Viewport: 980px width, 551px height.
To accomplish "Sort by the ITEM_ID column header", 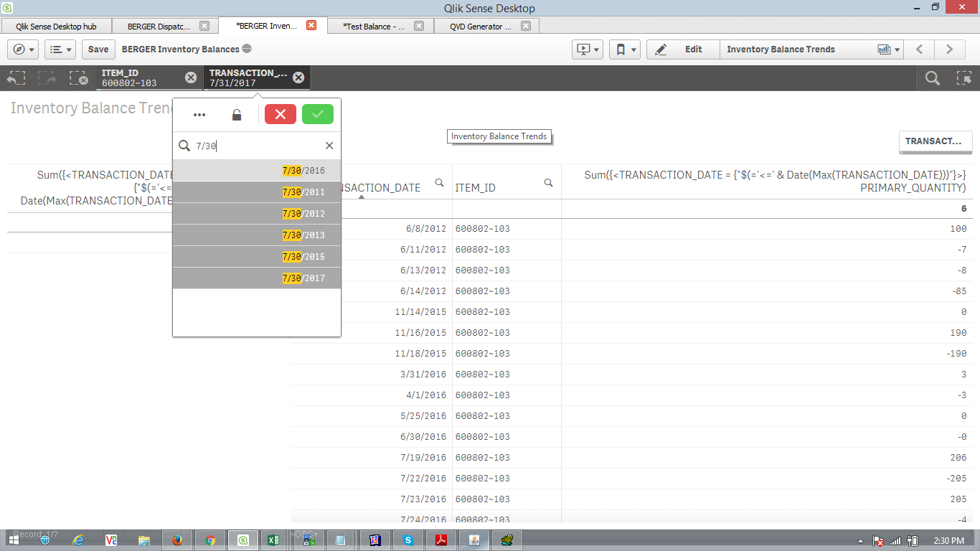I will (x=476, y=188).
